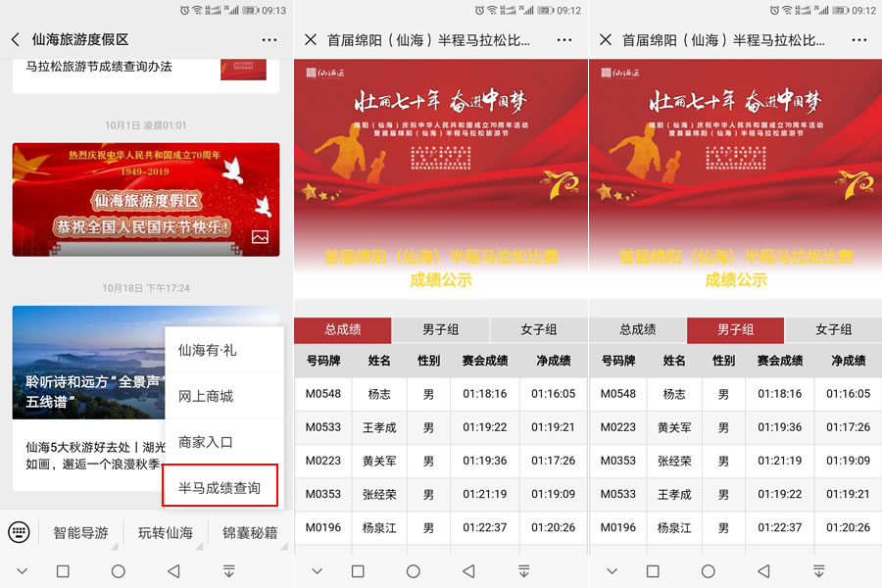The image size is (882, 588).
Task: Close the right marathon results page
Action: pos(606,40)
